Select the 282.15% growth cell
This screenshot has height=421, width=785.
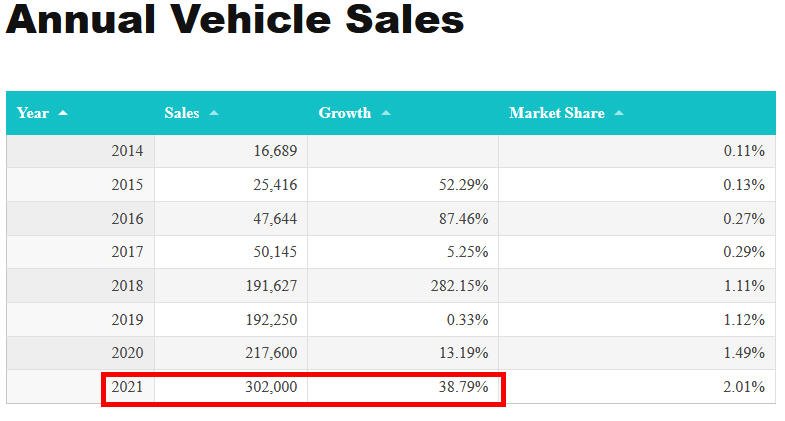click(460, 286)
